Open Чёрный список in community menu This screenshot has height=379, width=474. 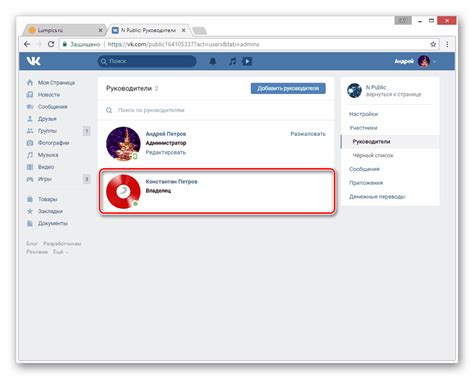pyautogui.click(x=373, y=155)
